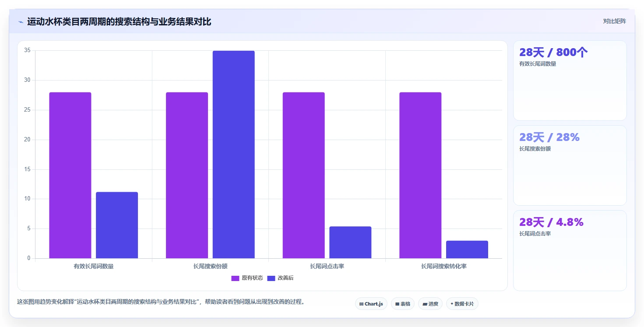Select the 表格 tag
The image size is (644, 327).
(x=403, y=304)
